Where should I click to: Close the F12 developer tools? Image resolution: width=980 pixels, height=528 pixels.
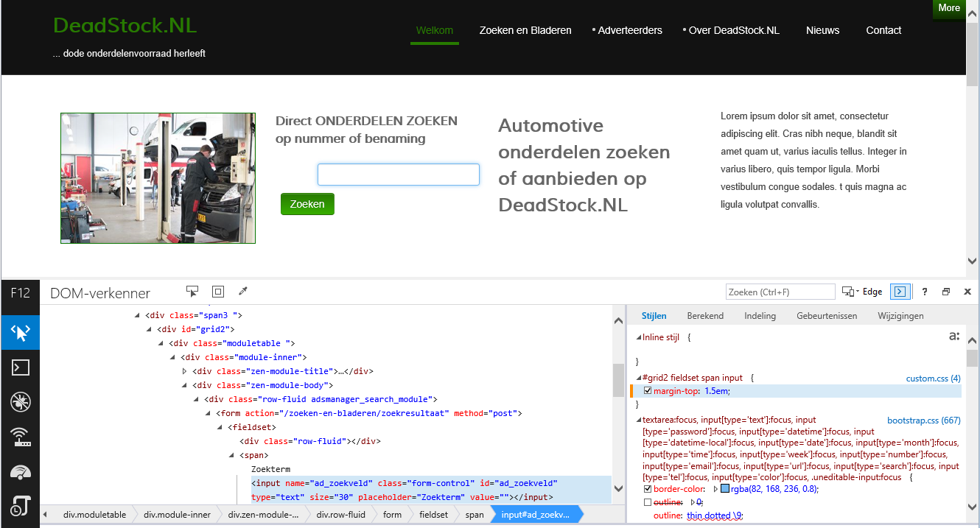[967, 292]
